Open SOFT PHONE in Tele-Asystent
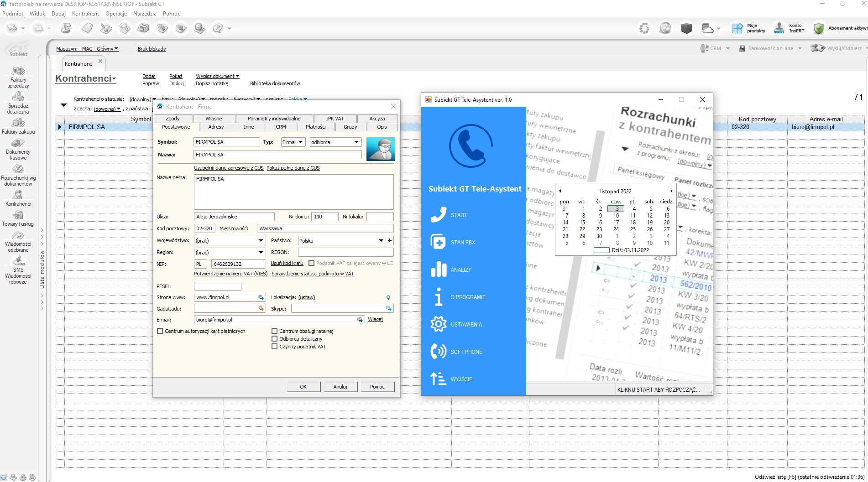The width and height of the screenshot is (868, 482). click(438, 352)
